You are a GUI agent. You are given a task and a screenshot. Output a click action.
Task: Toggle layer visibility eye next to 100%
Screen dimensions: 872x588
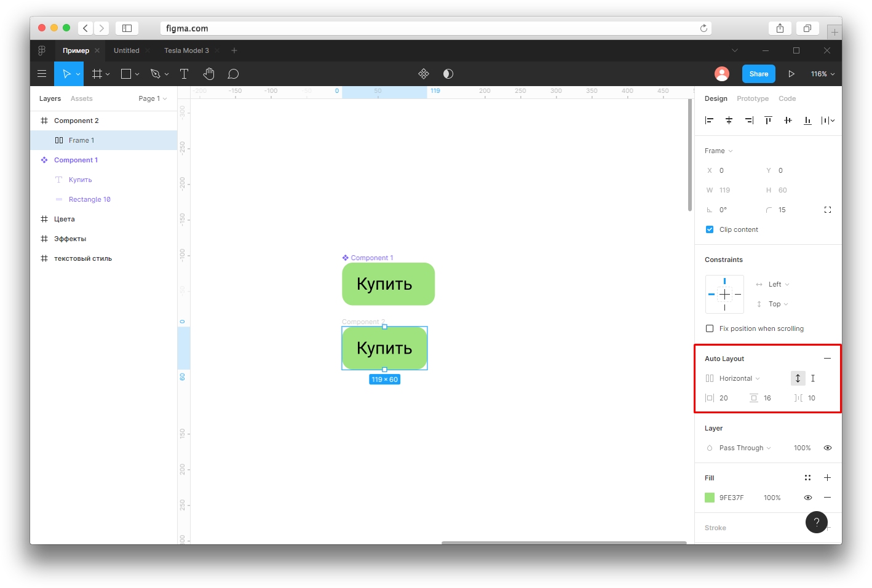click(x=827, y=448)
